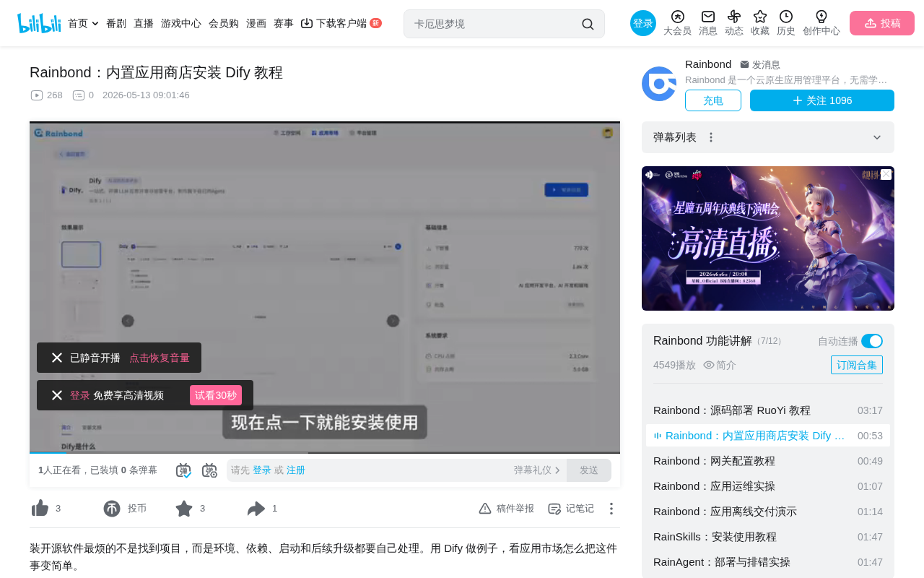The image size is (924, 578).
Task: Focus the 卡厄思梦境 search field
Action: tap(495, 24)
